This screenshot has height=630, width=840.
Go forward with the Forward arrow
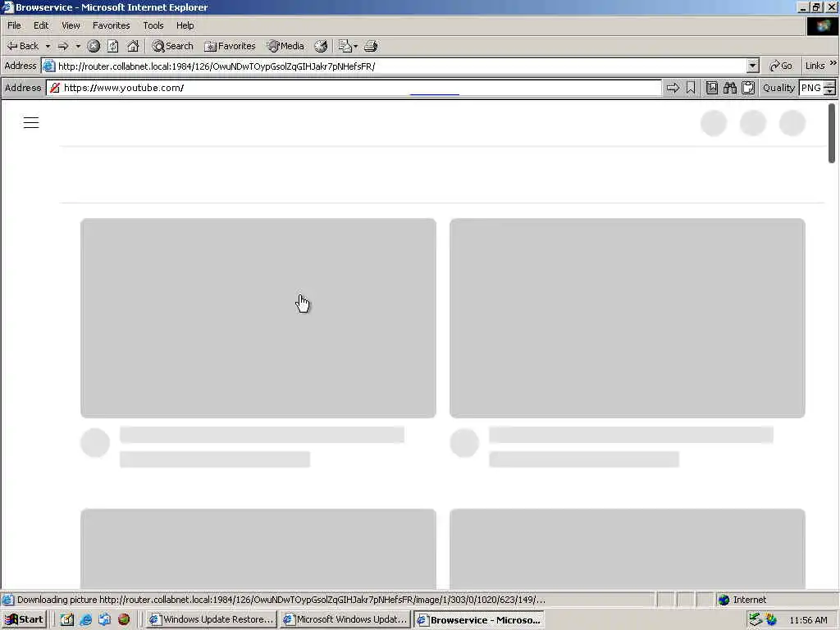[62, 46]
